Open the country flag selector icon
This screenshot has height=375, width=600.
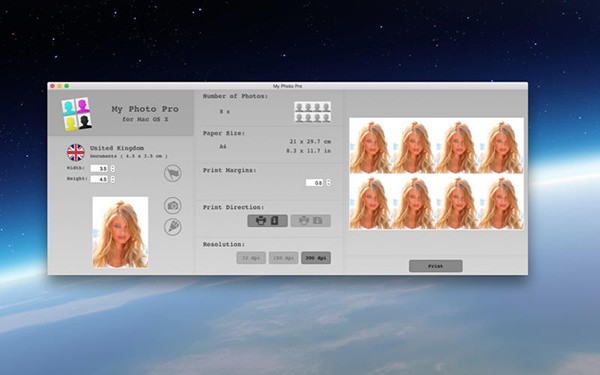click(x=173, y=173)
